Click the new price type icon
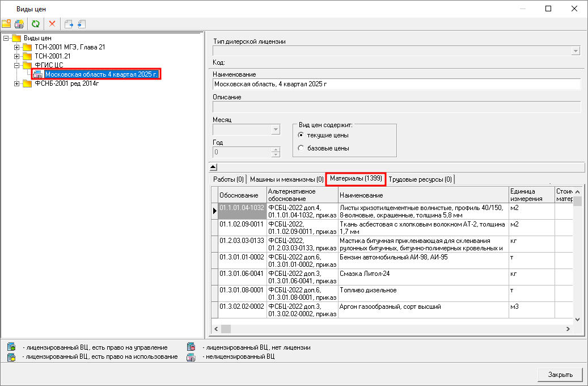 [x=19, y=24]
